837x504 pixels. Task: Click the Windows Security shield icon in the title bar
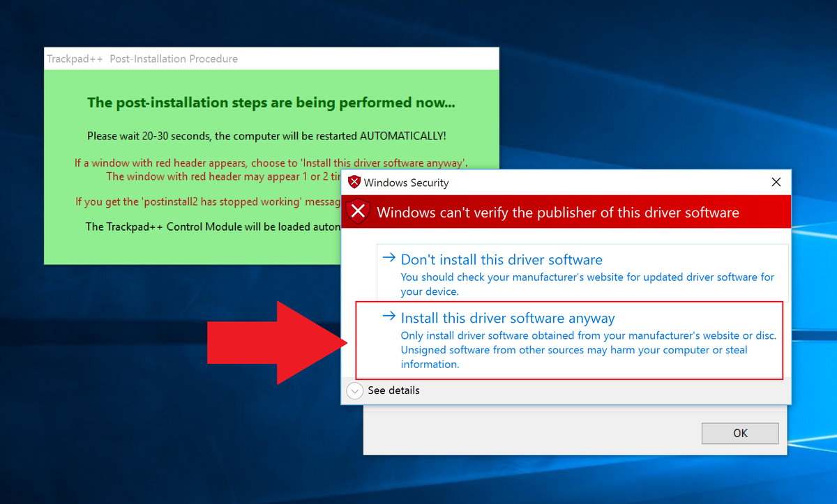click(x=354, y=183)
